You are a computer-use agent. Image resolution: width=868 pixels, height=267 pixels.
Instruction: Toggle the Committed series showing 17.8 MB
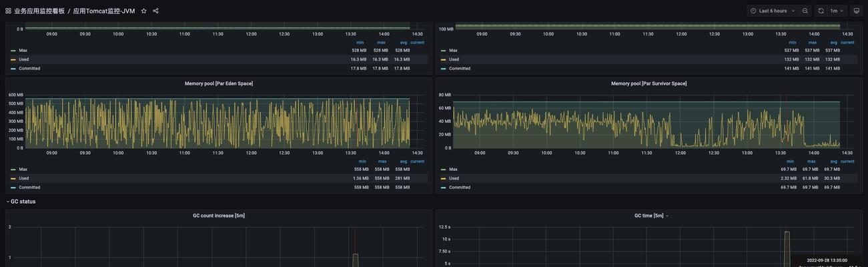29,69
